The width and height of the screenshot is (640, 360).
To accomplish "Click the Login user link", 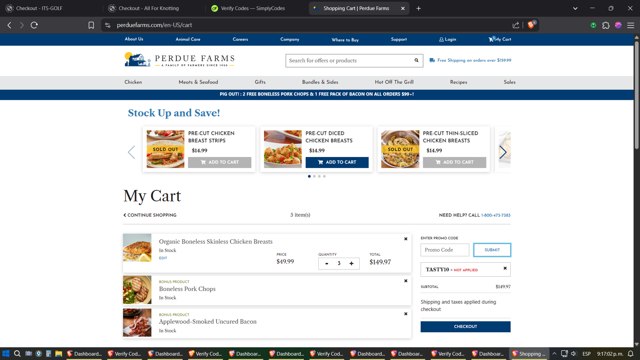I will (x=447, y=39).
